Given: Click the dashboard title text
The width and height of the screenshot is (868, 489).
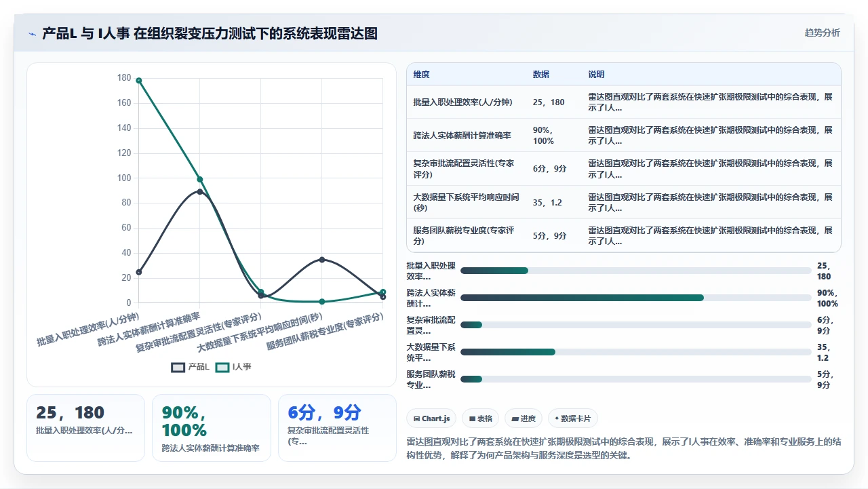Looking at the screenshot, I should (x=210, y=34).
